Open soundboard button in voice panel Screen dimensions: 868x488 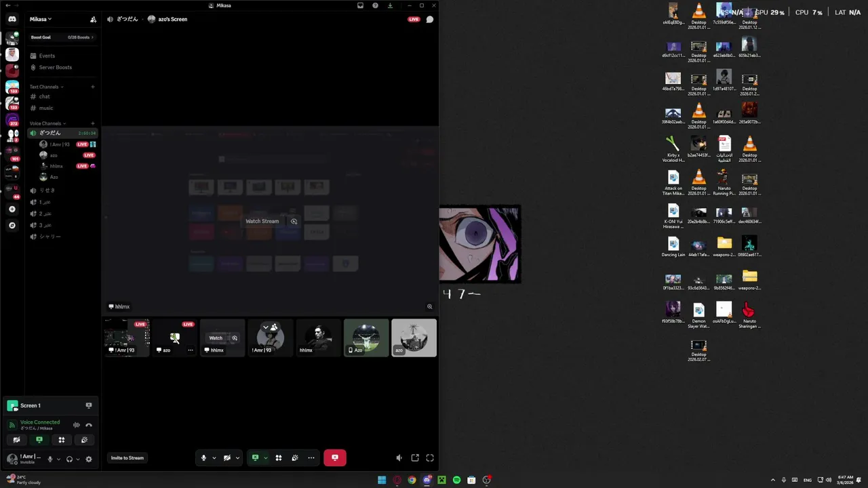point(84,440)
